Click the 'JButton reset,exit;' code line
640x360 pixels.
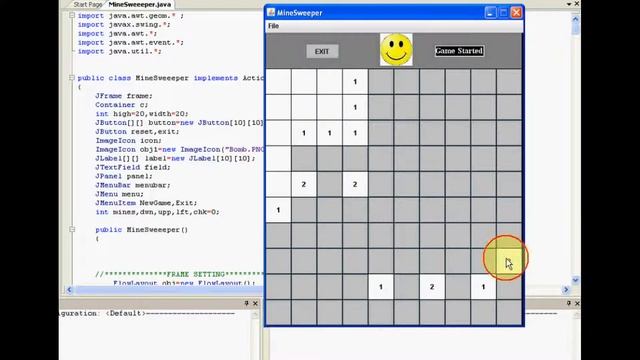click(137, 132)
